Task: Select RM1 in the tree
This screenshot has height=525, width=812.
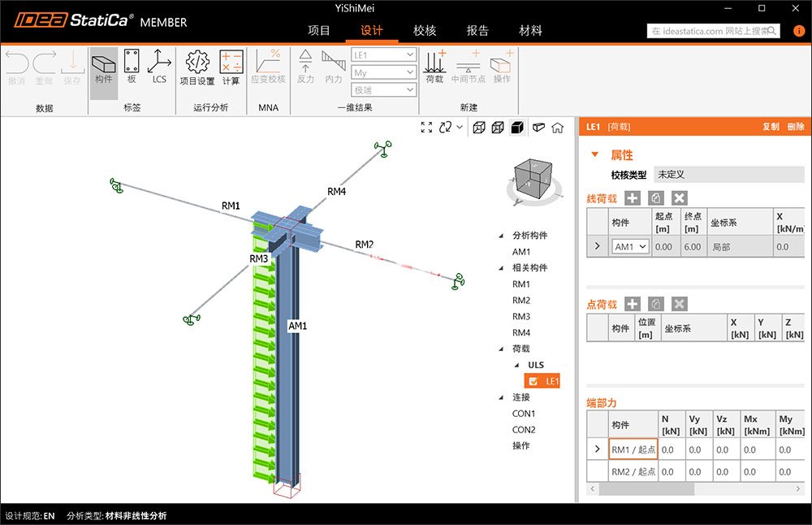Action: point(521,284)
